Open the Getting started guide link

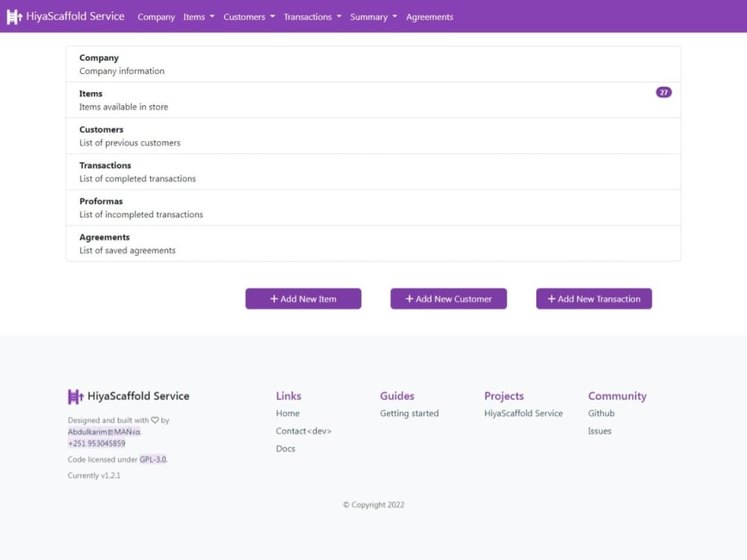409,414
